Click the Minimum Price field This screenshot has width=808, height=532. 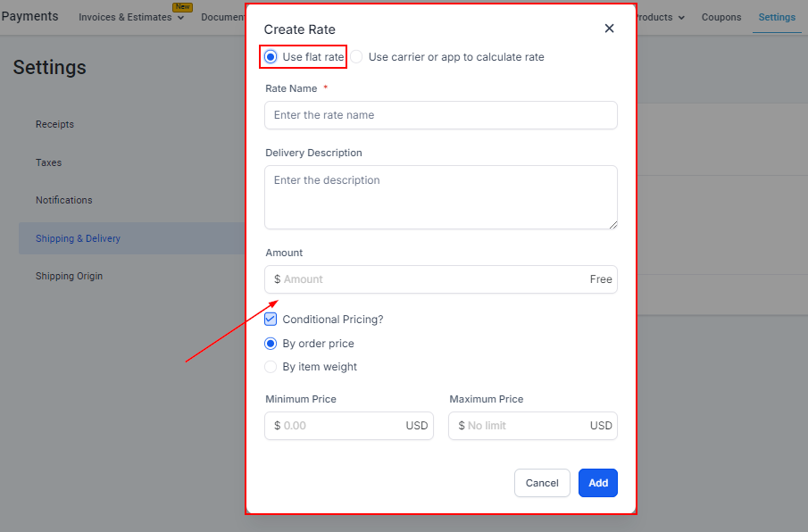pos(341,426)
